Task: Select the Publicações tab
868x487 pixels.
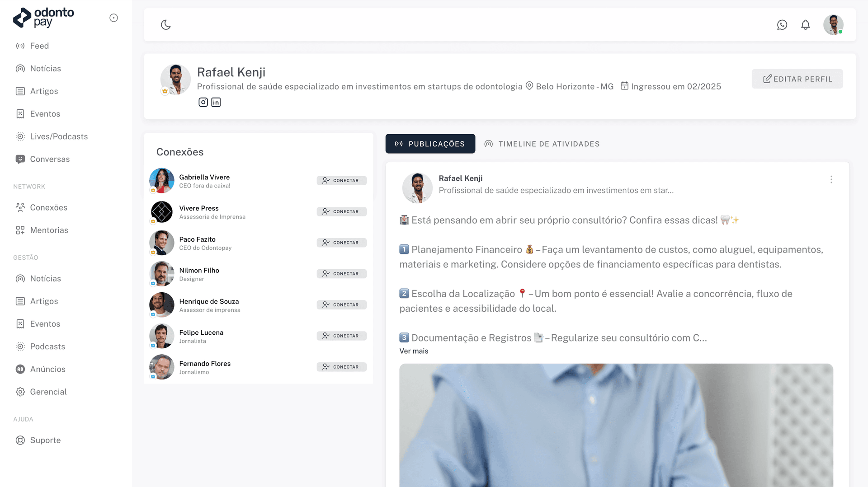Action: click(430, 144)
